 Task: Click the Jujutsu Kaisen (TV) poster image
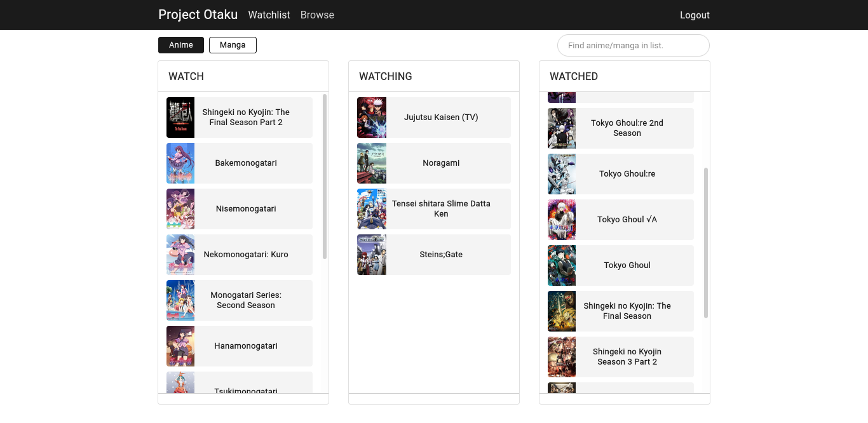(x=371, y=117)
